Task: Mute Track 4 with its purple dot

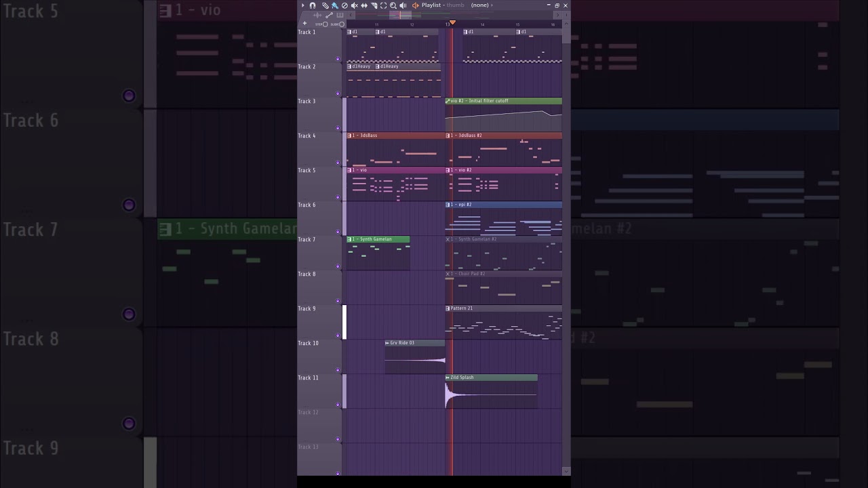Action: 338,163
